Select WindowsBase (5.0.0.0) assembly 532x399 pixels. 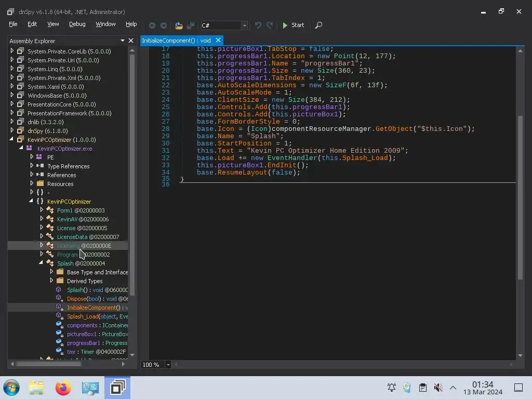pos(57,96)
